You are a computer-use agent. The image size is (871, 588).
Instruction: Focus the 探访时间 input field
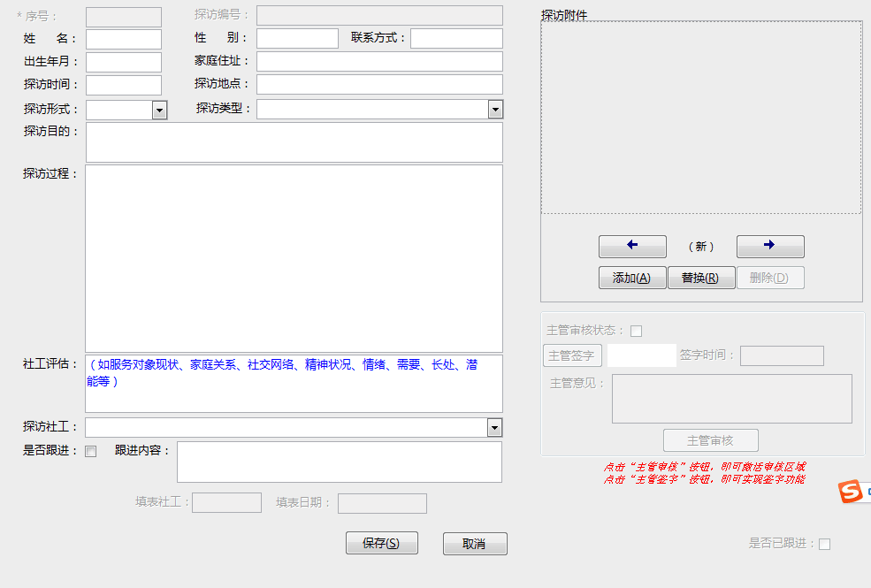[x=124, y=85]
